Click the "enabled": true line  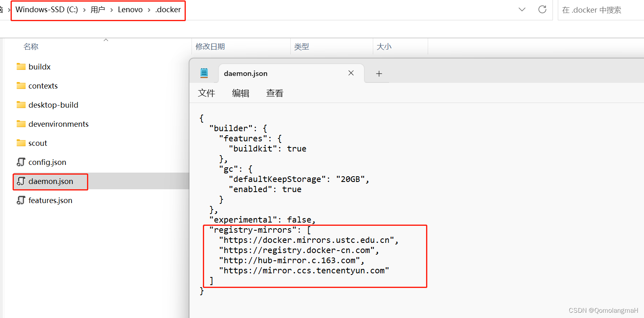pos(265,189)
